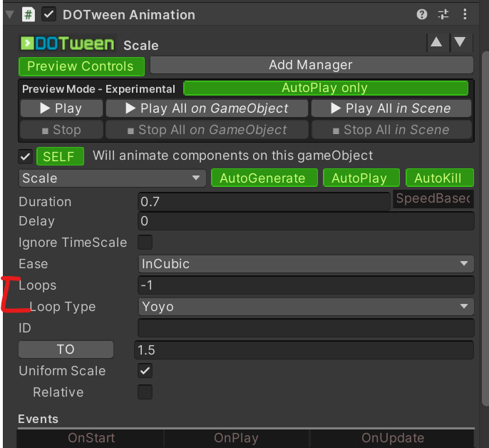Click the TO button to switch to FROM
This screenshot has width=489, height=448.
click(66, 350)
